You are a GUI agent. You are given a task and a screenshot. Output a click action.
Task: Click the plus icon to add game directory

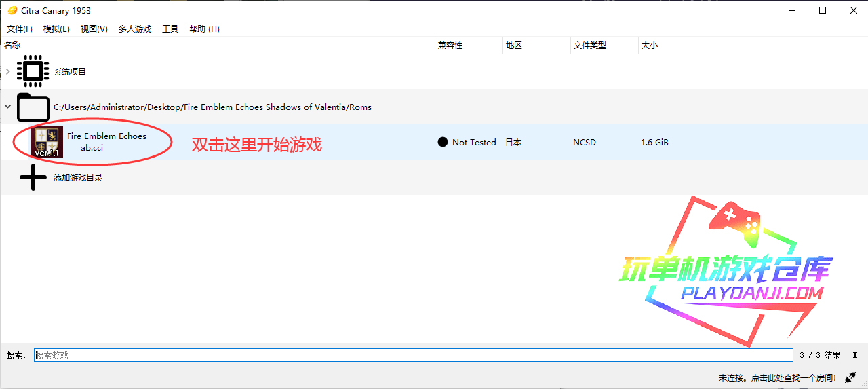pos(33,178)
